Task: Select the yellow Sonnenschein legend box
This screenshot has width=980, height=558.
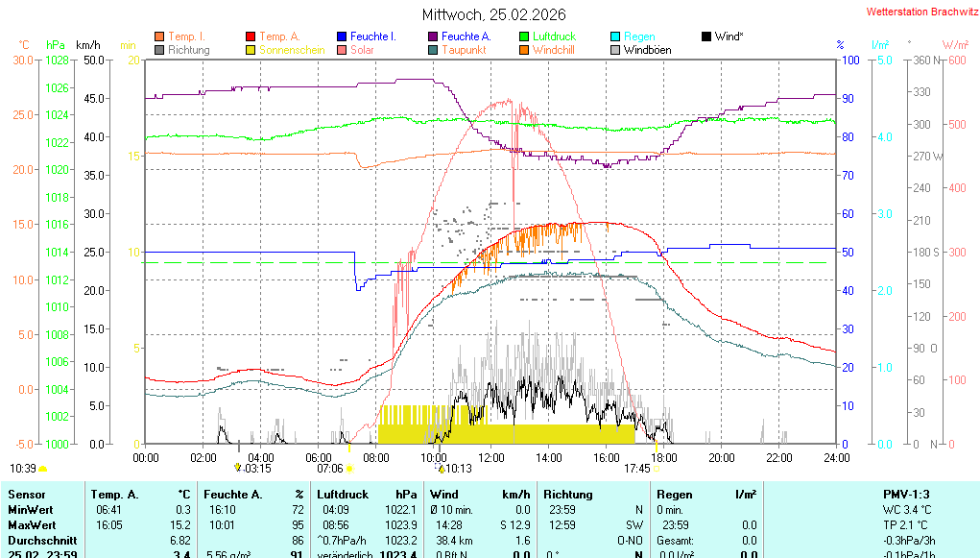Action: coord(251,50)
